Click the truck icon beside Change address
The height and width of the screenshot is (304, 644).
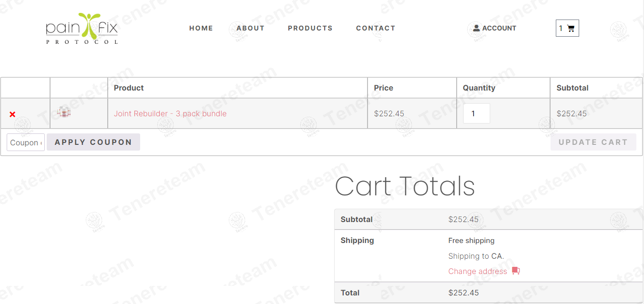[x=516, y=271]
